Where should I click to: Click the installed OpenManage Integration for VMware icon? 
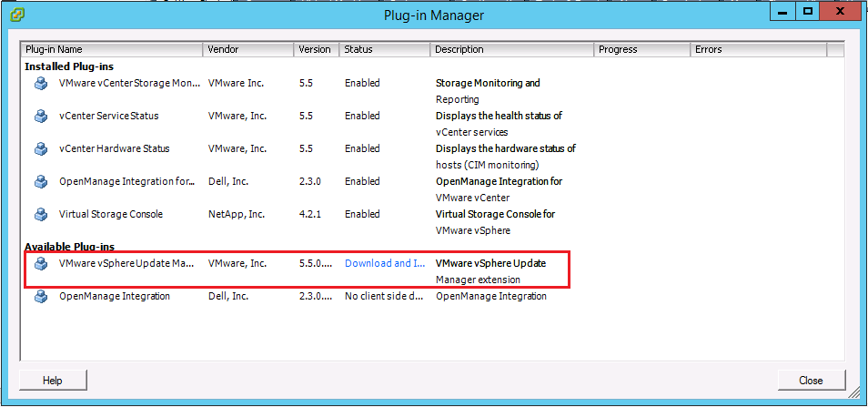(40, 182)
